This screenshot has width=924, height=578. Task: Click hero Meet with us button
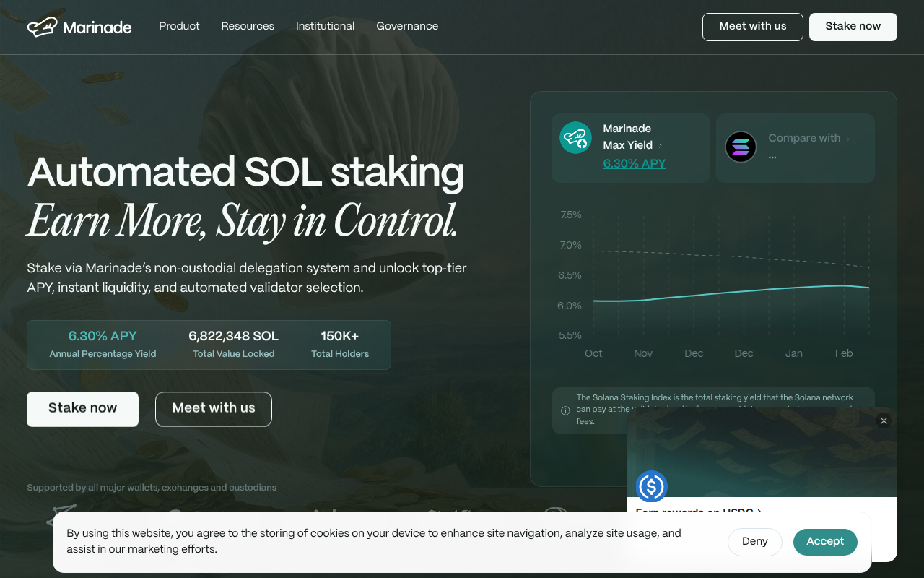click(x=214, y=409)
